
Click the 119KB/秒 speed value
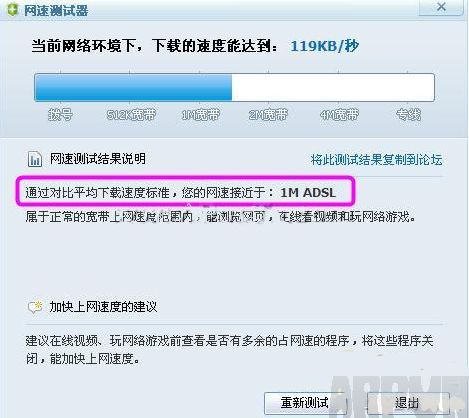tap(325, 46)
